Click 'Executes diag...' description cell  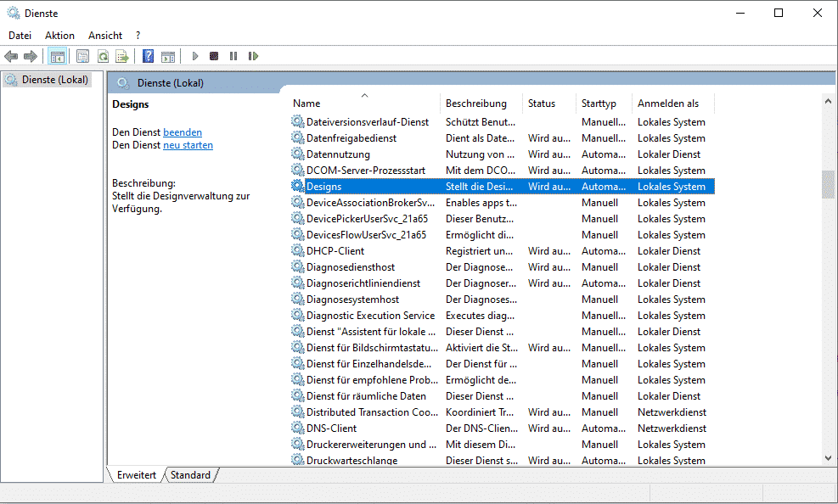[480, 316]
